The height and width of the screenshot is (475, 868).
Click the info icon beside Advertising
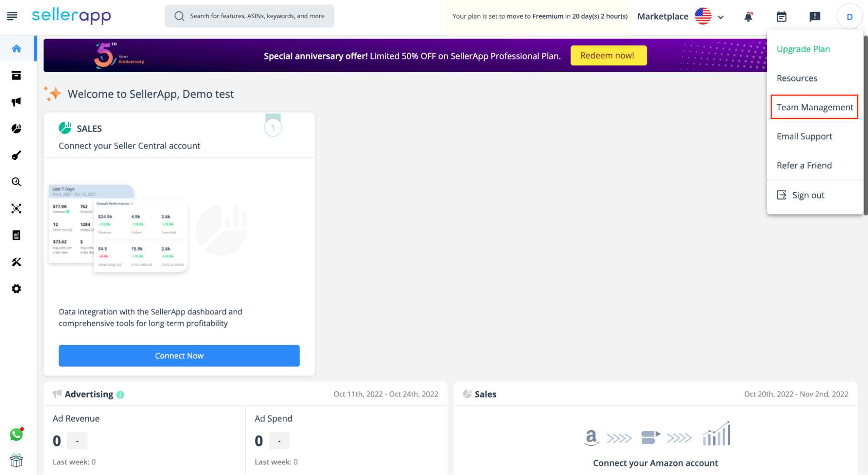point(120,395)
